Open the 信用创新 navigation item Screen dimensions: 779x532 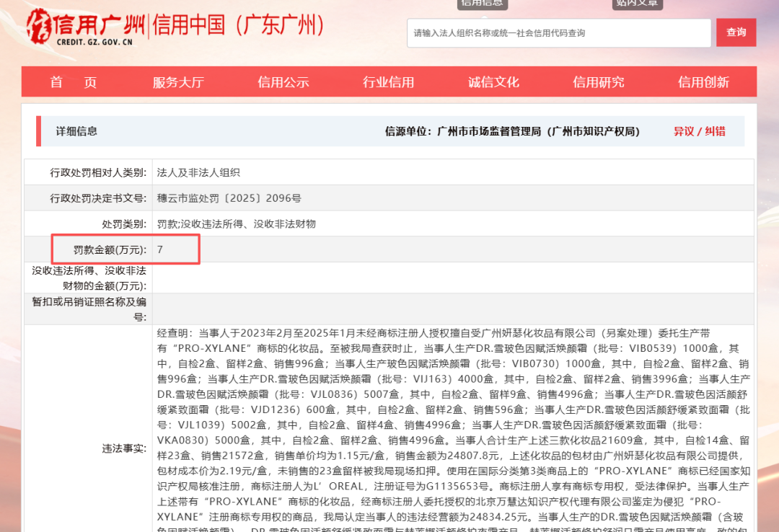point(703,82)
